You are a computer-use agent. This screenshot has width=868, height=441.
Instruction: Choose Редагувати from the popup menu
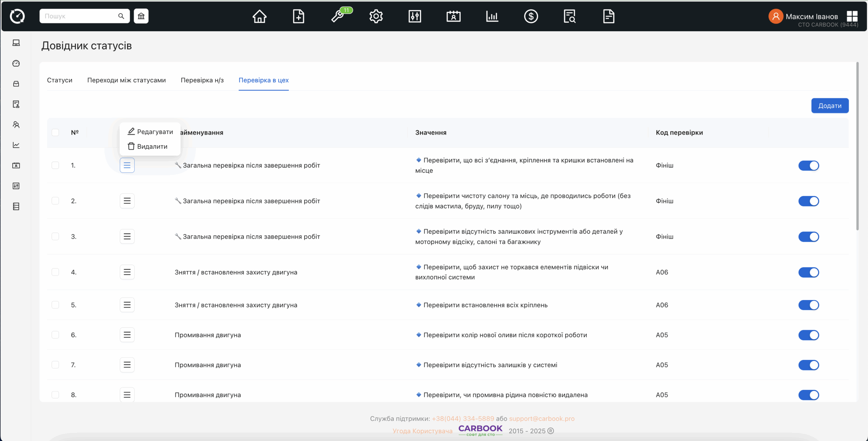click(x=150, y=132)
